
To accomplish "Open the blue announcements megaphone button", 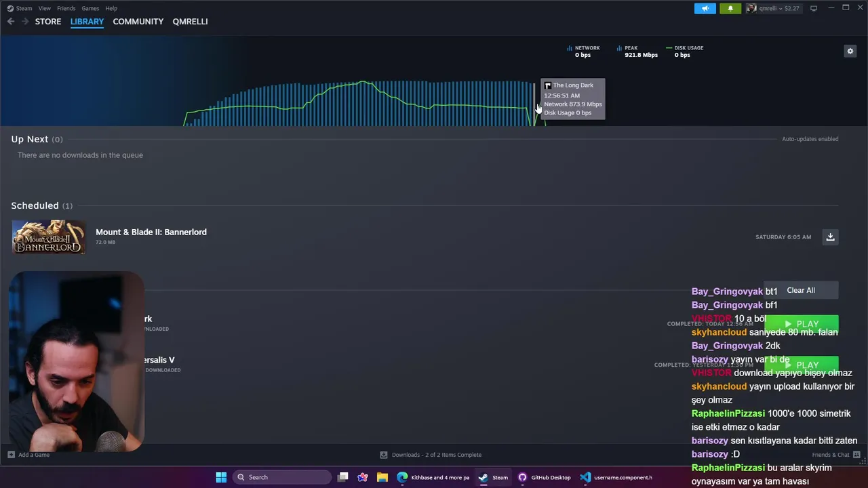I will pos(705,8).
